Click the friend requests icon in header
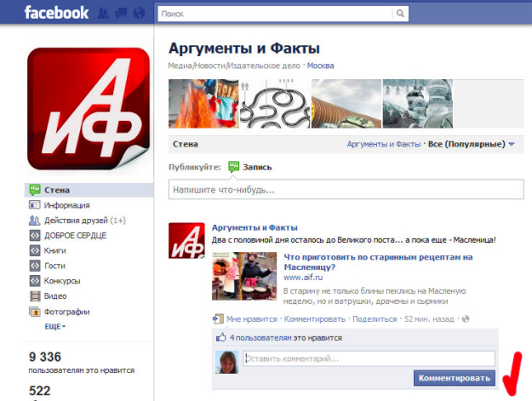This screenshot has width=532, height=401. click(x=105, y=14)
